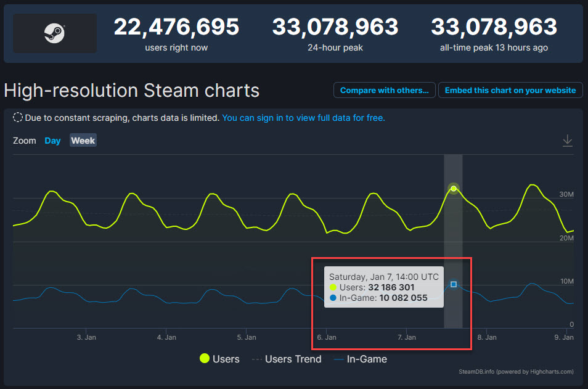Screen dimensions: 588x389
Task: Click the Steam logo thumbnail
Action: click(55, 33)
